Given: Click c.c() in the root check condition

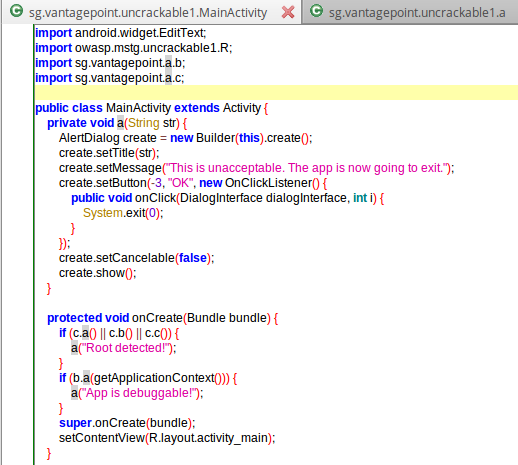Looking at the screenshot, I should [156, 333].
